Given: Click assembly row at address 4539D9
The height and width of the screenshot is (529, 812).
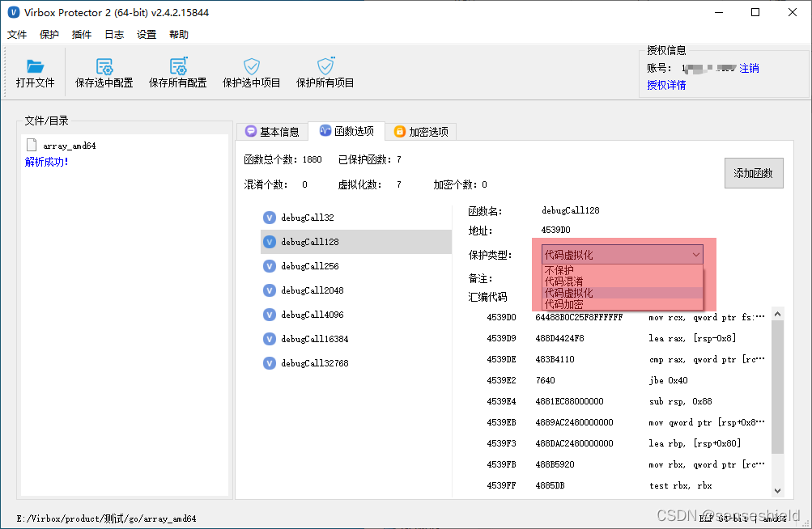Looking at the screenshot, I should click(626, 338).
